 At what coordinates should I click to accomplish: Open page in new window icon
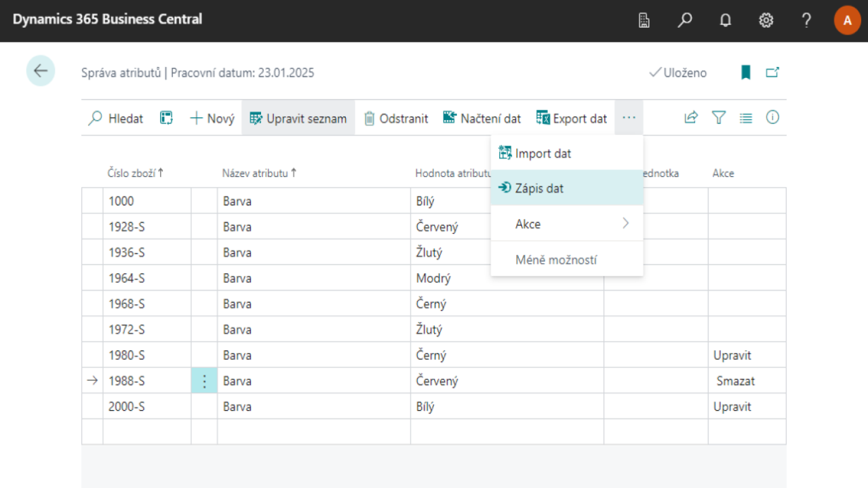click(x=772, y=73)
